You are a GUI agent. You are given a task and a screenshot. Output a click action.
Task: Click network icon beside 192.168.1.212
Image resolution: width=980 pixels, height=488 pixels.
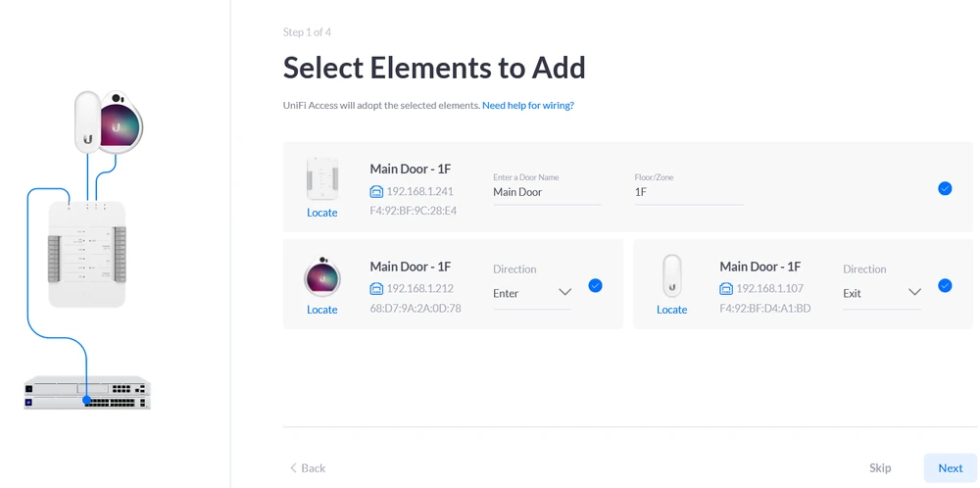(376, 289)
